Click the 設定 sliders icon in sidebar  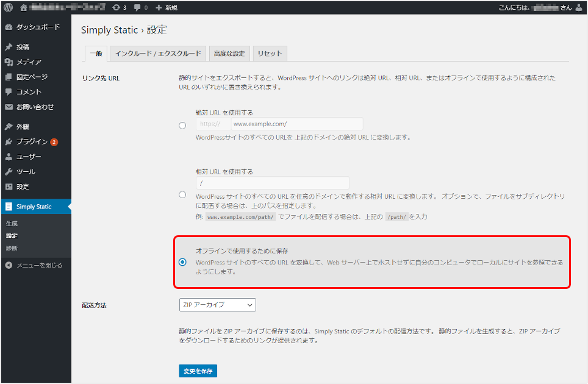pos(9,187)
